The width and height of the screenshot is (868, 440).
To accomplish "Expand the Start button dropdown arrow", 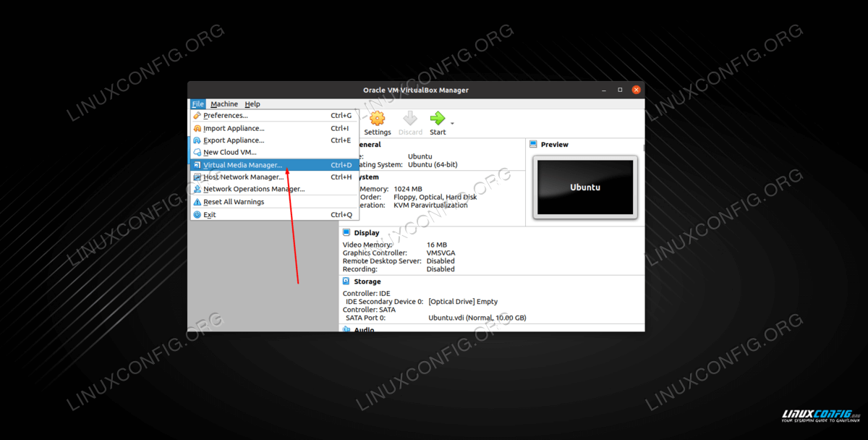I will click(453, 124).
